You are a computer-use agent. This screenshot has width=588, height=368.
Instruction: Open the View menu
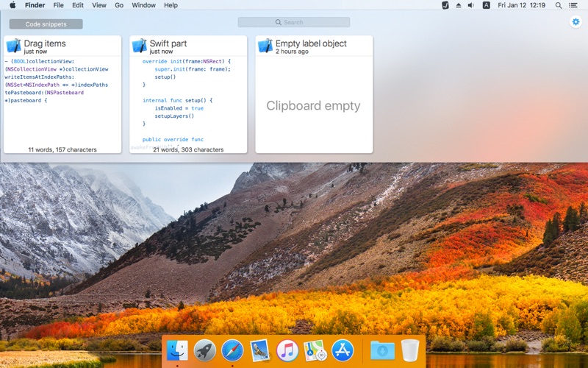99,5
